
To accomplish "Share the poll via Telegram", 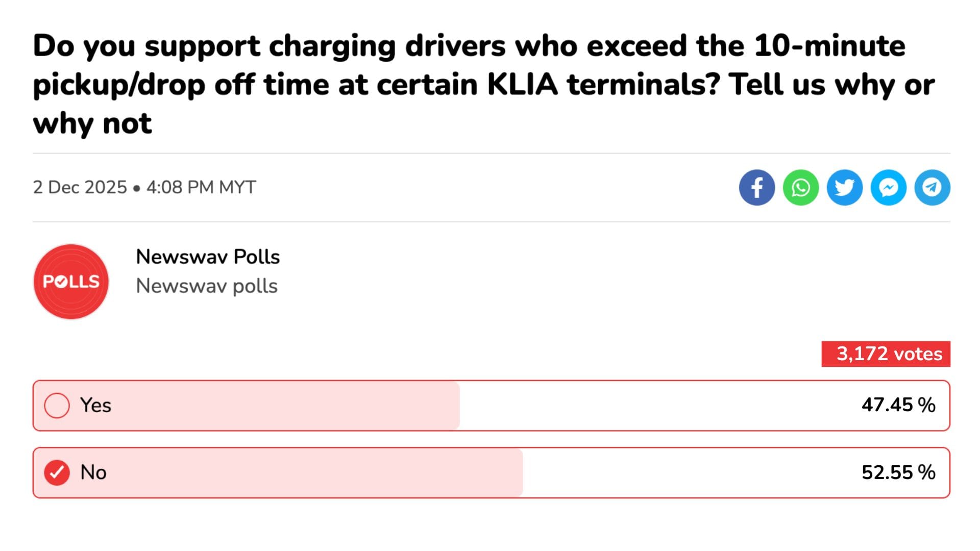I will pyautogui.click(x=932, y=188).
